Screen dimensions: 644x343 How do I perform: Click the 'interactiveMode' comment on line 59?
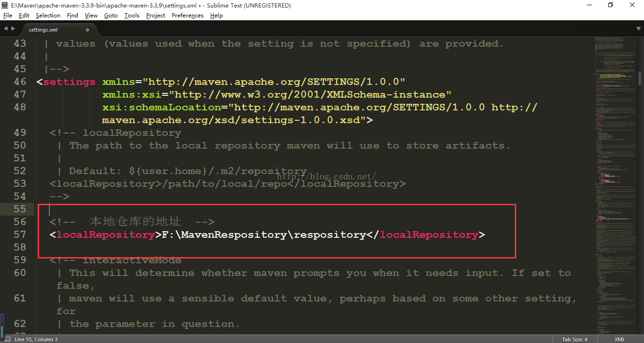[x=132, y=260]
